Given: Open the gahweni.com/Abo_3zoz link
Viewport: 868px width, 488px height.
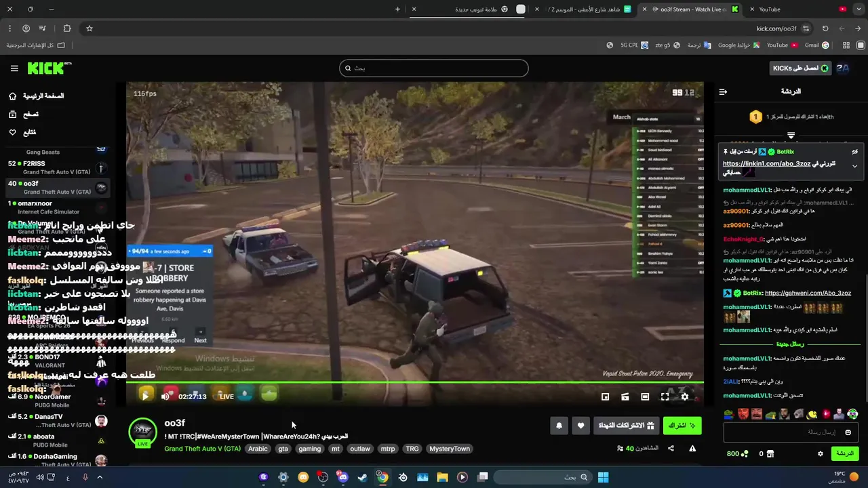Looking at the screenshot, I should [808, 293].
